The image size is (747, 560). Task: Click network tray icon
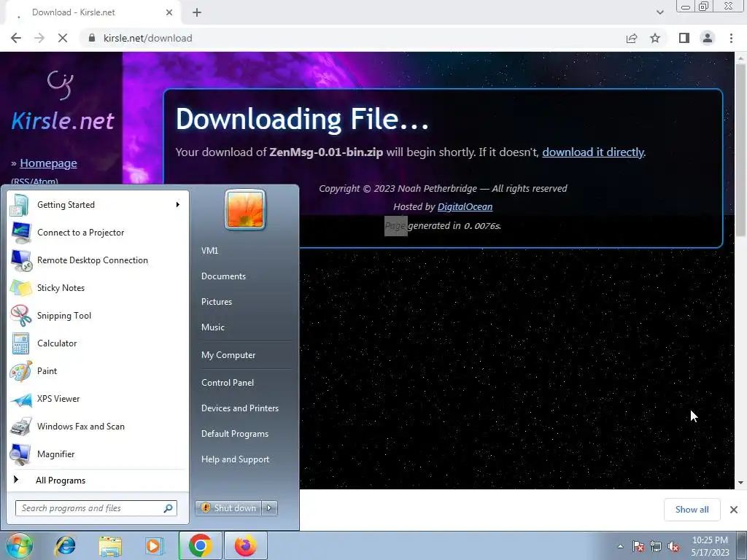(x=656, y=546)
